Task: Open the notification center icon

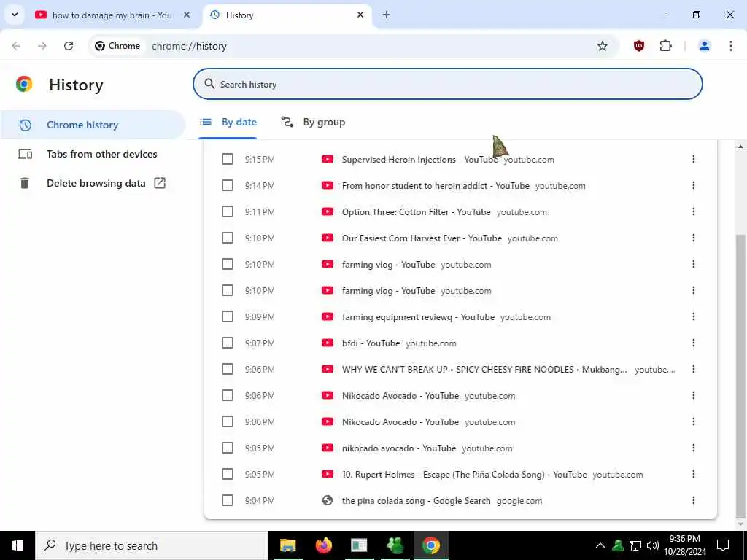Action: click(x=723, y=545)
